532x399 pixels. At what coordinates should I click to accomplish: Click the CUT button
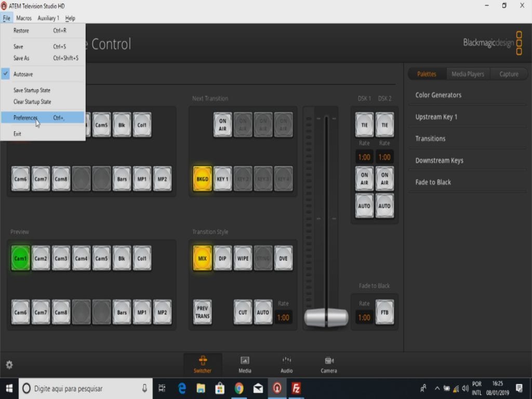[x=243, y=312]
